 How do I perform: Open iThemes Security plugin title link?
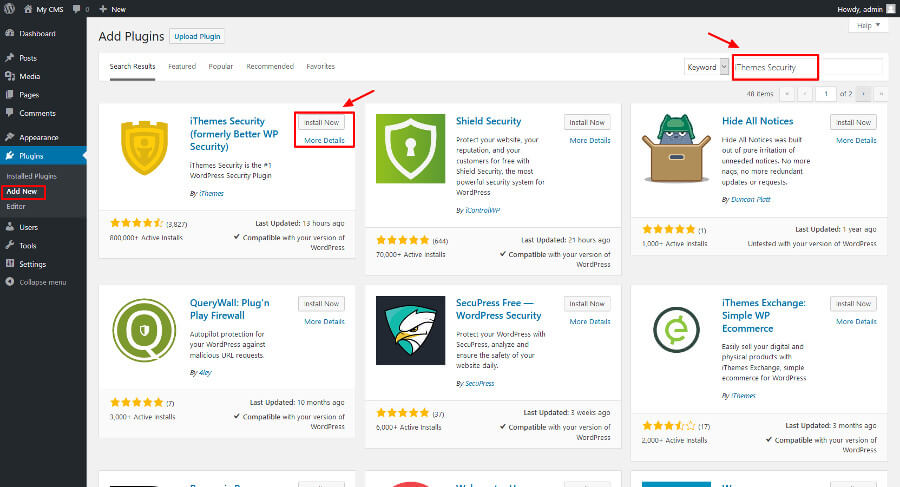[234, 134]
